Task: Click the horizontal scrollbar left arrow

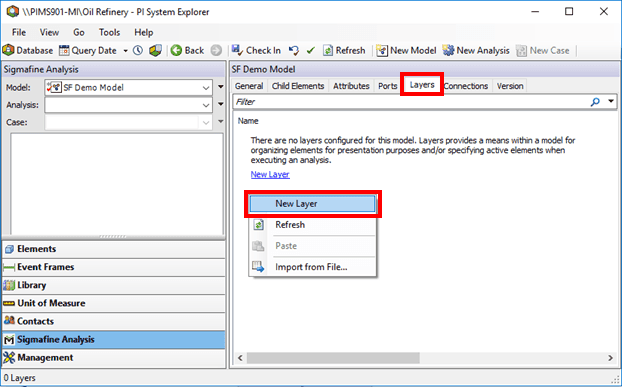Action: pos(240,358)
